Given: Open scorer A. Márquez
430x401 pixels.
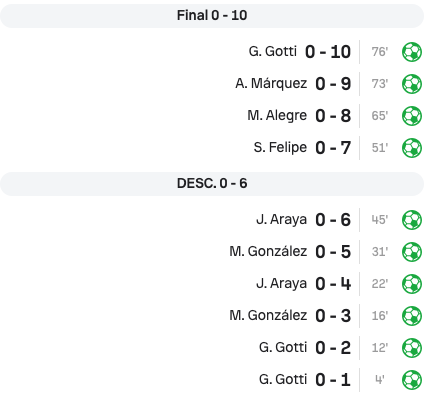Looking at the screenshot, I should tap(271, 83).
